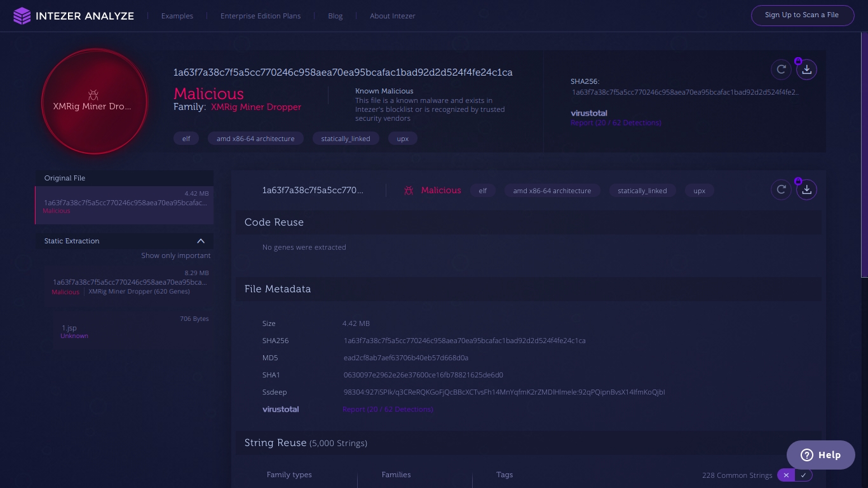This screenshot has height=488, width=868.
Task: Go to the Blog page
Action: (336, 16)
